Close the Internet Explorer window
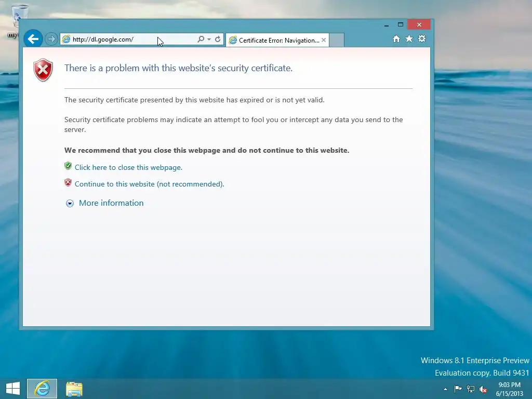Screen dimensions: 532x399 (x=419, y=24)
